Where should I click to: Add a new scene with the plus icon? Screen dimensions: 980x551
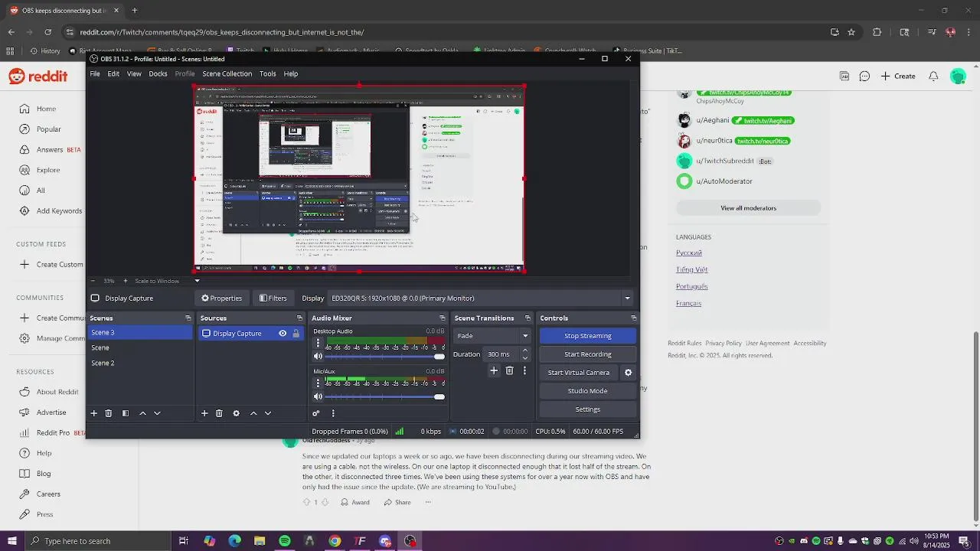click(94, 413)
